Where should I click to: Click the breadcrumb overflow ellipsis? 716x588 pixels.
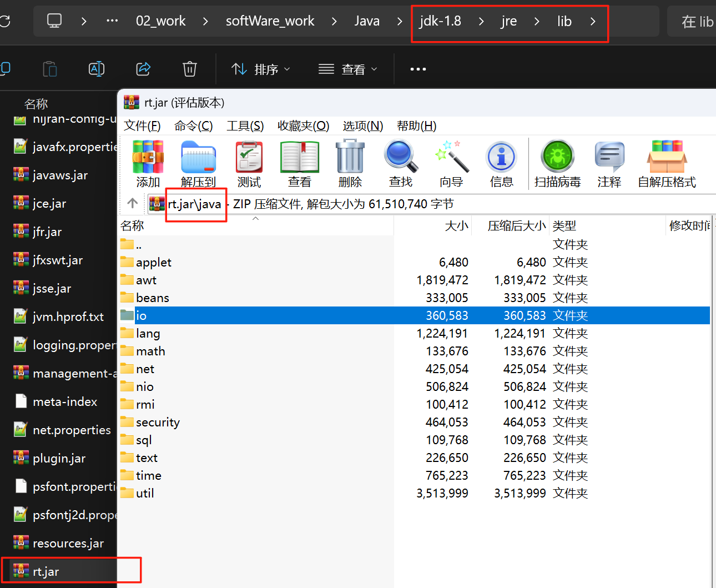pyautogui.click(x=112, y=21)
